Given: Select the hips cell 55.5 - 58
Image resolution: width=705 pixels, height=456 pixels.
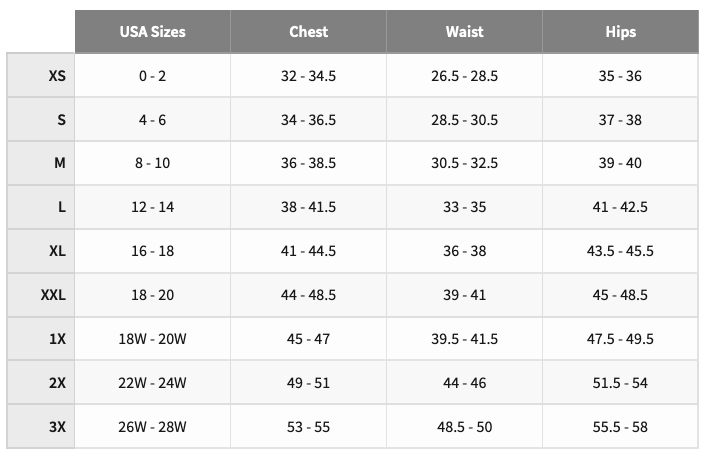Looking at the screenshot, I should (620, 427).
